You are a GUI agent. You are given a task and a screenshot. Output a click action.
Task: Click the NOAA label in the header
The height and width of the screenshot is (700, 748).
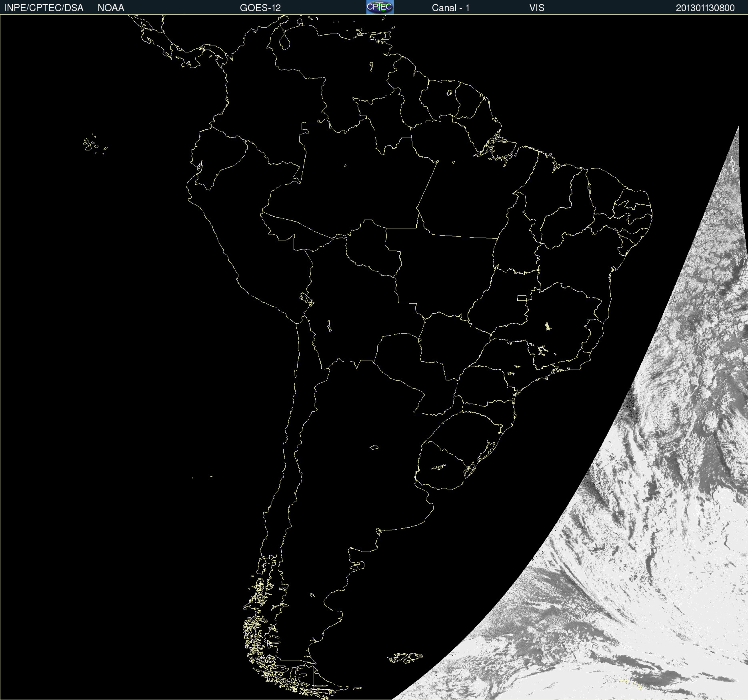click(111, 8)
